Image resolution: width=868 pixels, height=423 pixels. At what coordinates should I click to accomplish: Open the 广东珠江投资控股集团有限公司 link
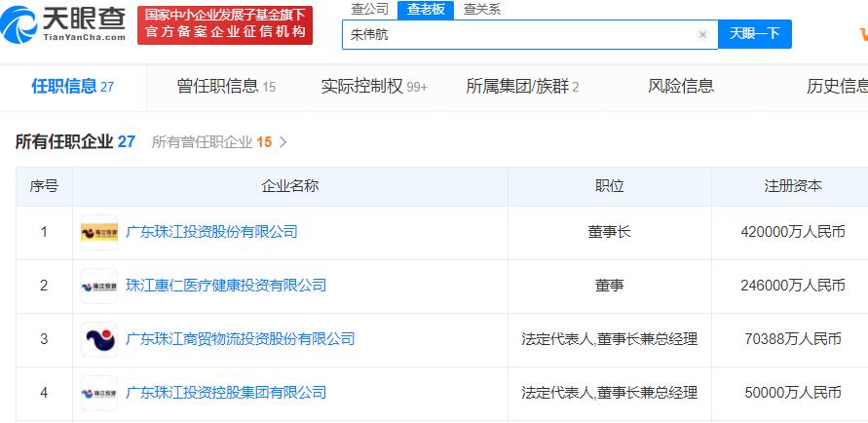click(x=226, y=393)
